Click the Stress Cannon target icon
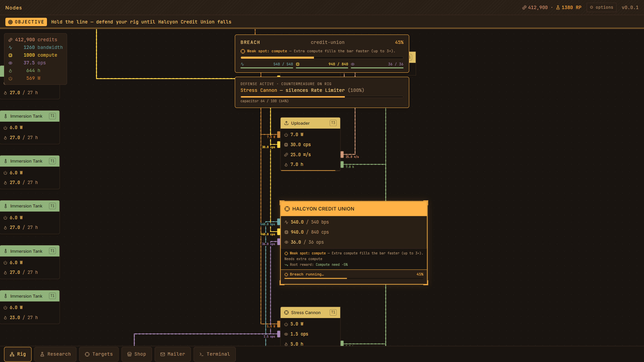644x362 pixels. (x=286, y=312)
